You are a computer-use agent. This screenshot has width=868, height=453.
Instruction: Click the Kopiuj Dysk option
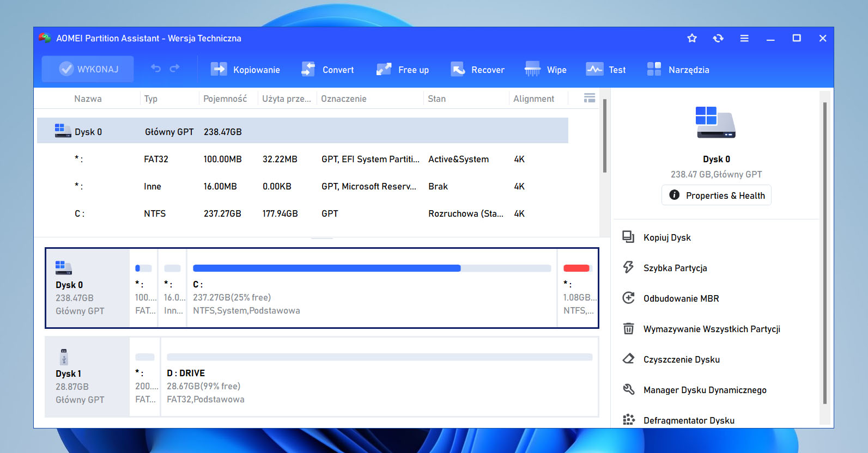[667, 237]
